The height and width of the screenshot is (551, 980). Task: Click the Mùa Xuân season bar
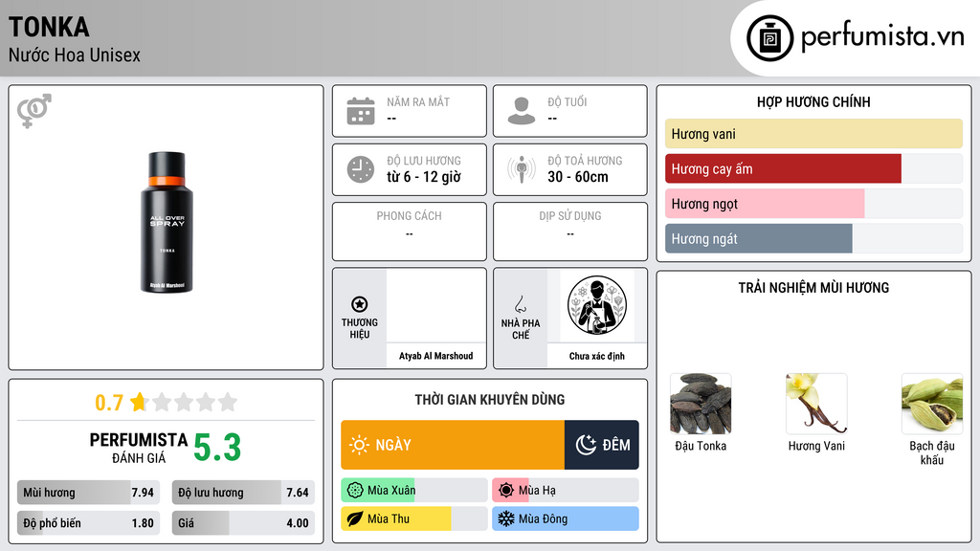point(413,491)
